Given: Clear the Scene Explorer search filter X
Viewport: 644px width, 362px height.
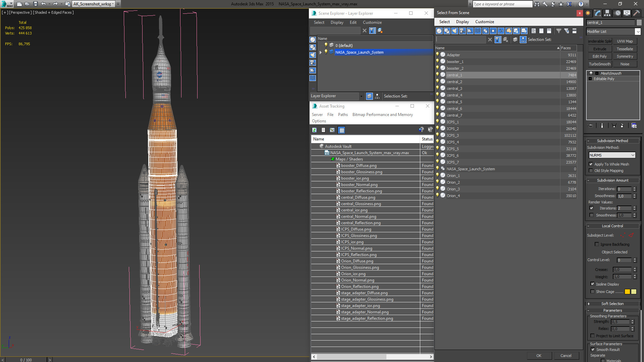Looking at the screenshot, I should (365, 31).
